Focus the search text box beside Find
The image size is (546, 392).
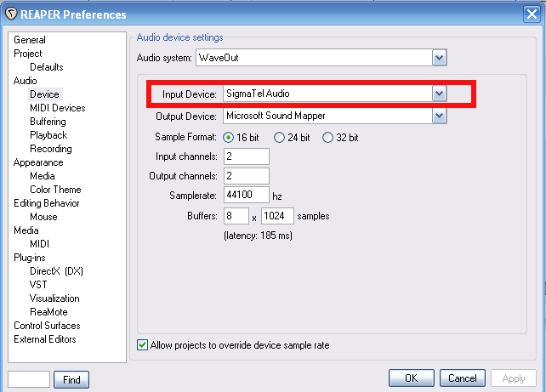click(x=29, y=380)
